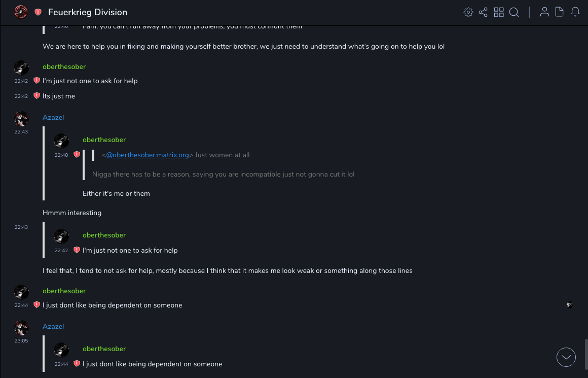Click the read receipt avatar at 22:44
Viewport: 588px width, 378px height.
570,305
